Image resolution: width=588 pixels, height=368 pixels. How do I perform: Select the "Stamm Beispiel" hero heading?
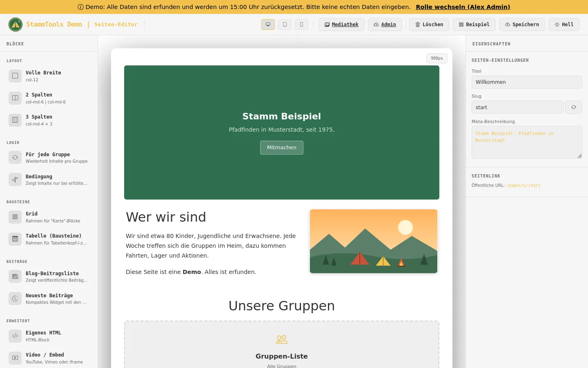pos(282,116)
